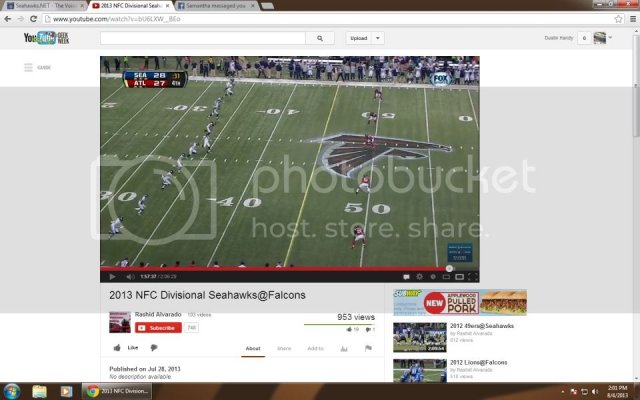Click the Guide label
Screen dimensions: 640x400
44,67
